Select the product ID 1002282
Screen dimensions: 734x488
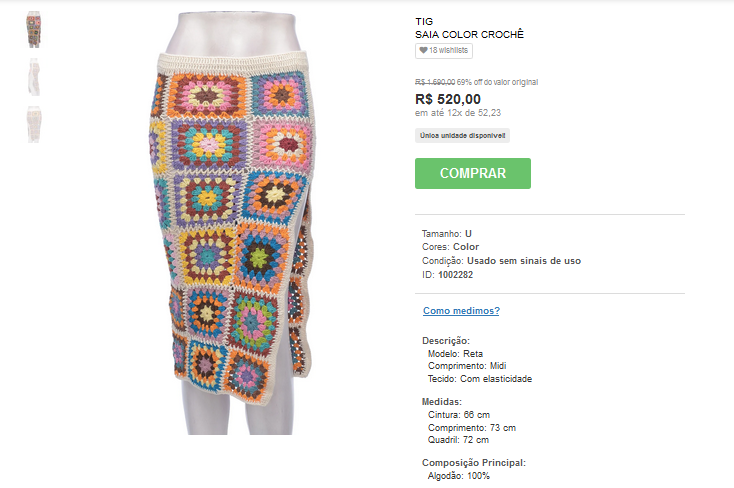coord(455,275)
